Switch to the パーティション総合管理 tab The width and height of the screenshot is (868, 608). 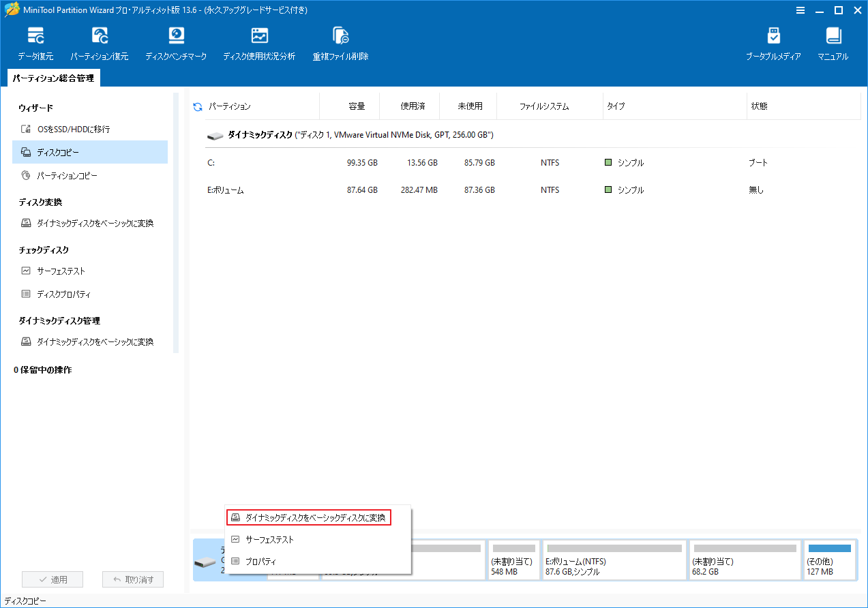(53, 78)
